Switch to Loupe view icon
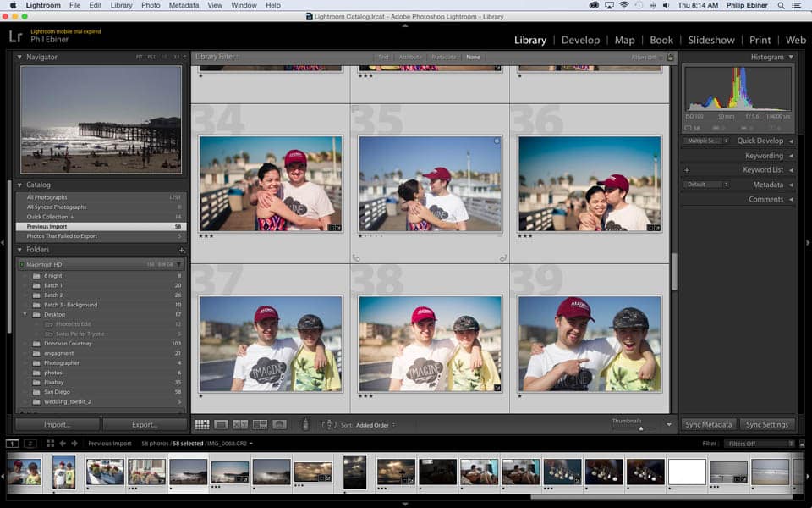The image size is (812, 508). [x=221, y=424]
